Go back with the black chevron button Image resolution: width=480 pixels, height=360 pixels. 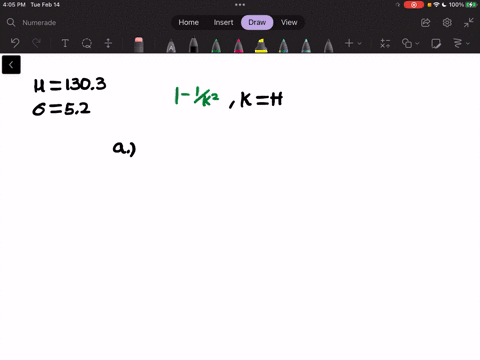point(11,65)
